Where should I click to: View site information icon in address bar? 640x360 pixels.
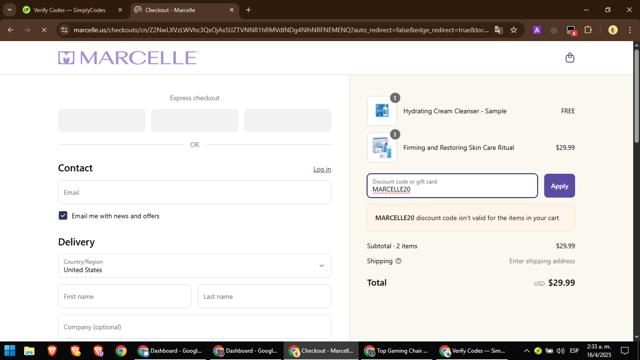point(64,30)
